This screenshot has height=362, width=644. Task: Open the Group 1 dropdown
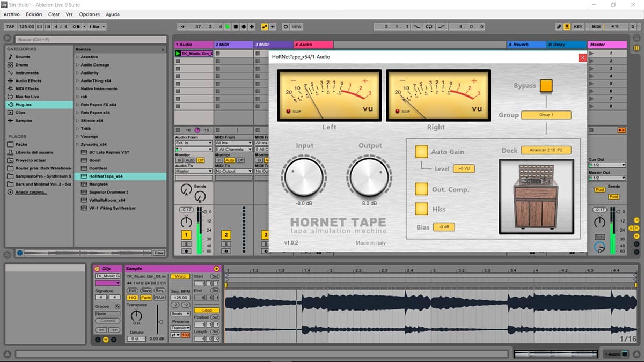coord(546,115)
